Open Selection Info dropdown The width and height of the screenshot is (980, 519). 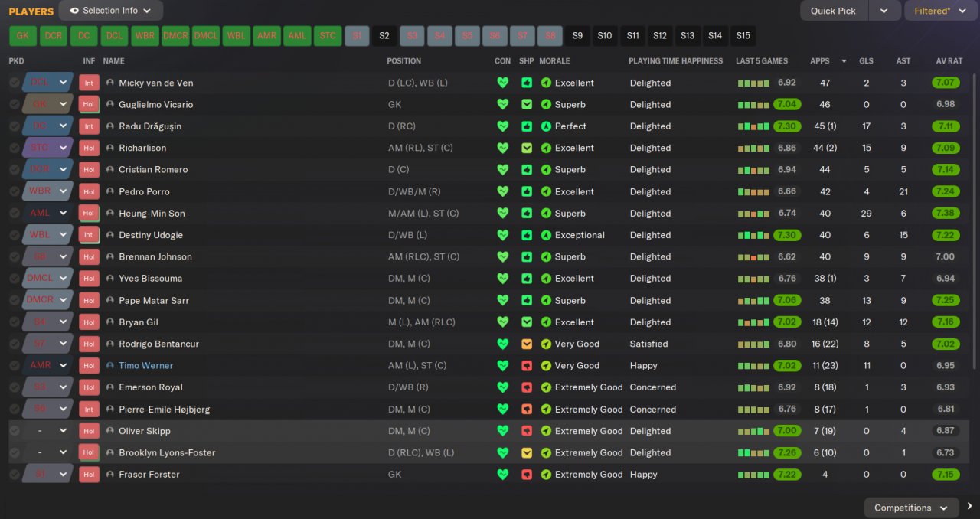[111, 11]
